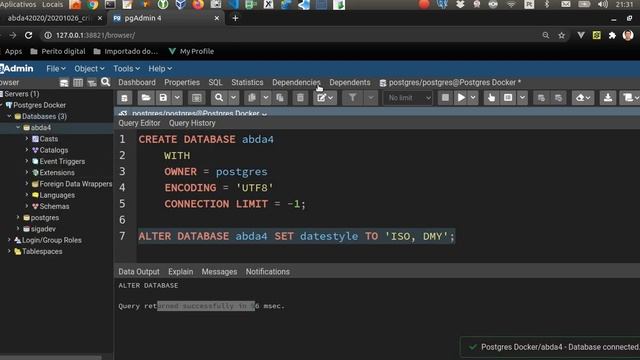Click the Rollback icon in toolbar

tap(558, 98)
